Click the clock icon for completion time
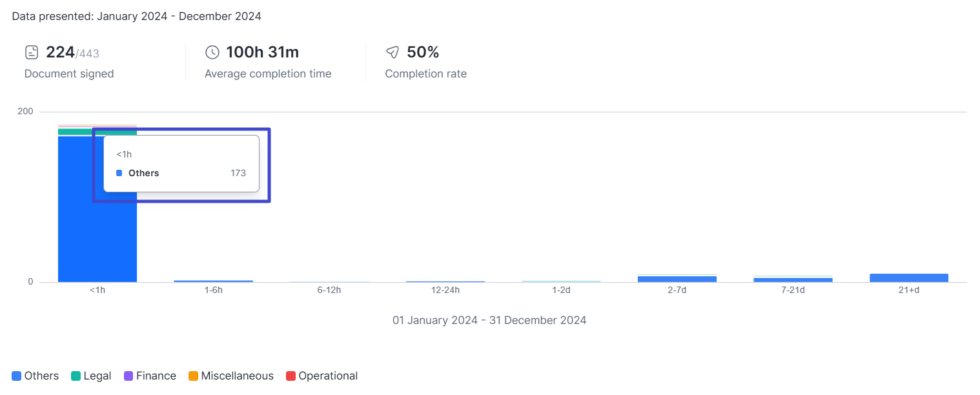Image resolution: width=980 pixels, height=395 pixels. tap(212, 52)
